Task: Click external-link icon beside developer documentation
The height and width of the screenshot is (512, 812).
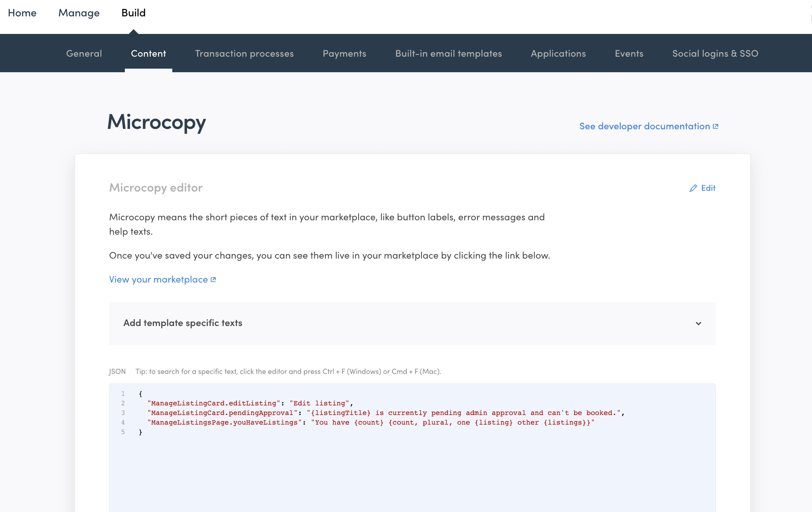Action: tap(715, 127)
